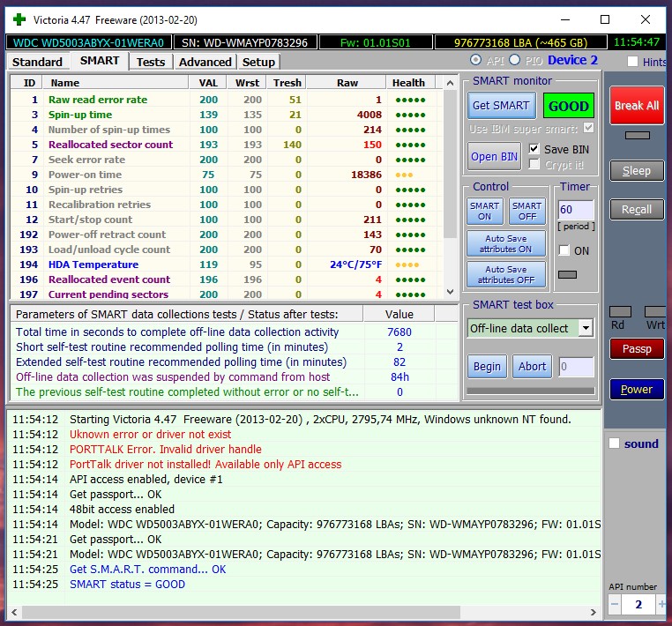672x626 pixels.
Task: Click the serial number field SN: WD-WMAYP0783296
Action: (x=244, y=42)
